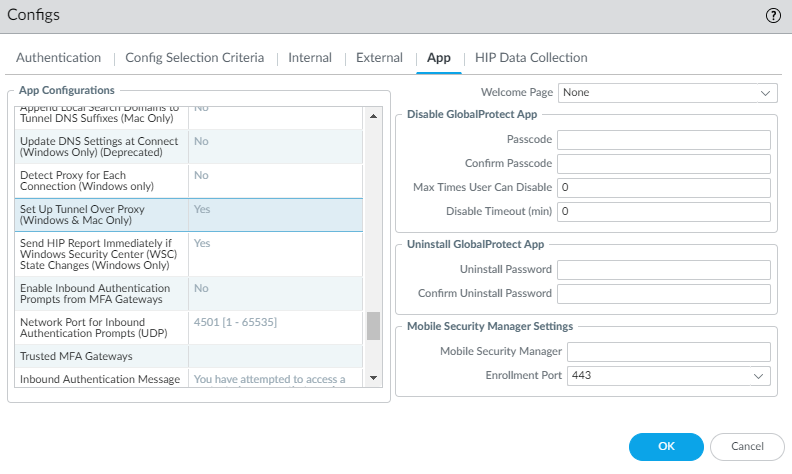Edit Max Times User Can Disable field
This screenshot has width=792, height=474.
[663, 188]
